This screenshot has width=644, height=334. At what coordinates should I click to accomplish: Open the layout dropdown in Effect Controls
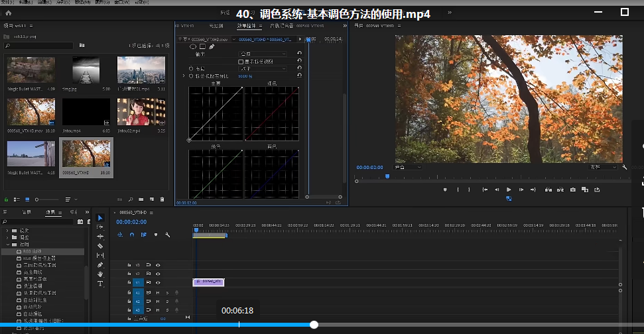click(x=263, y=68)
